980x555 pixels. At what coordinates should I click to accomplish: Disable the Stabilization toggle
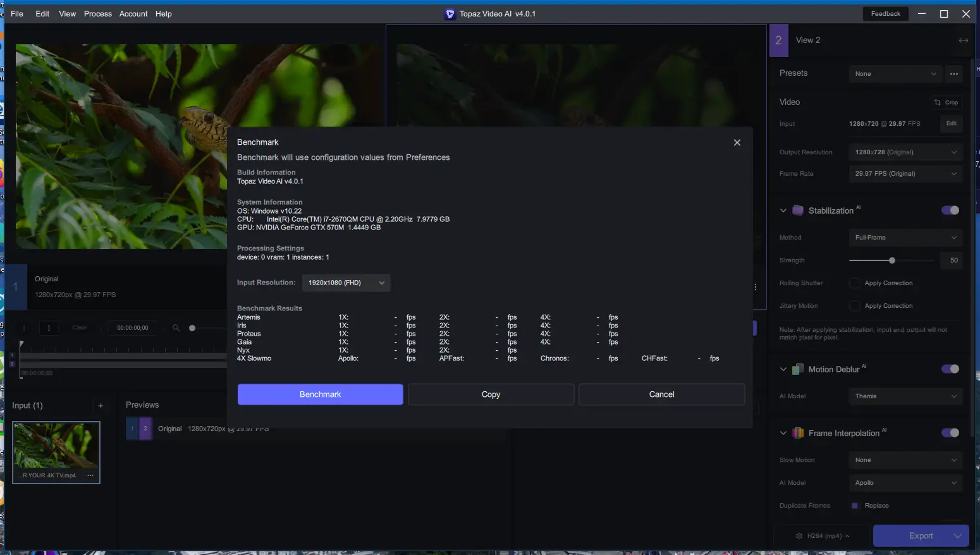tap(950, 210)
